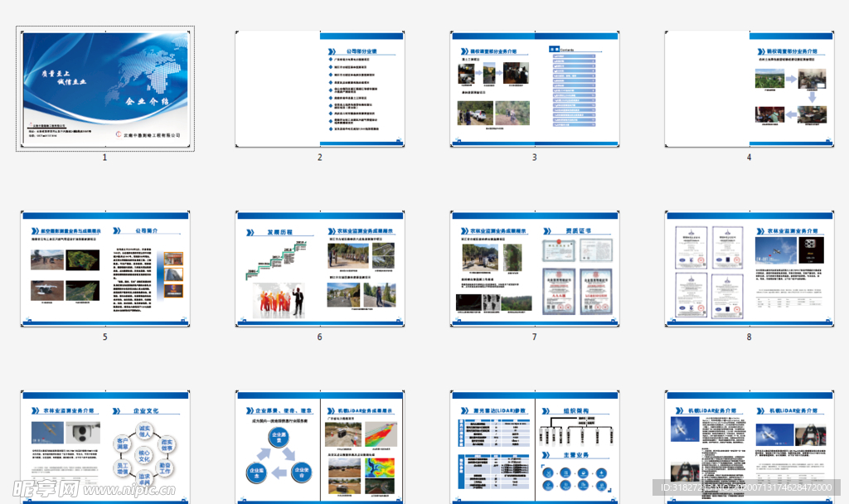The height and width of the screenshot is (504, 849).
Task: Select the slide 1 cover thumbnail
Action: [x=105, y=88]
